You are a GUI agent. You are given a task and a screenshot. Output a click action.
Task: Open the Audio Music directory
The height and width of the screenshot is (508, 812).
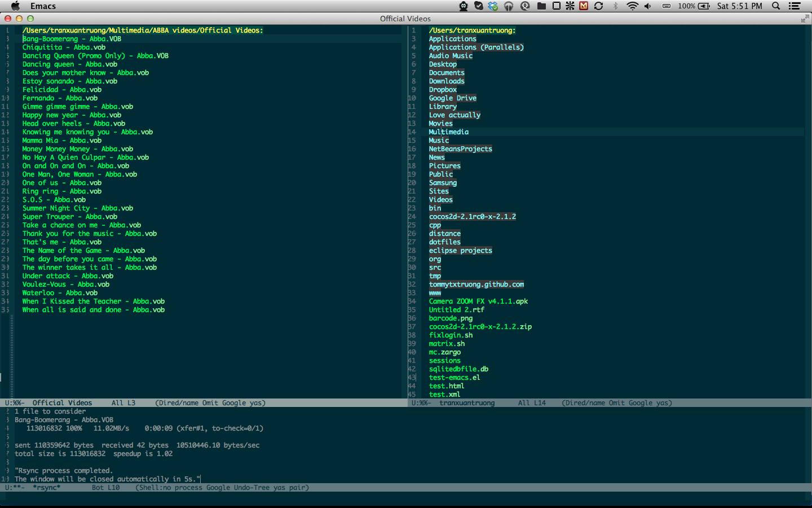point(451,56)
